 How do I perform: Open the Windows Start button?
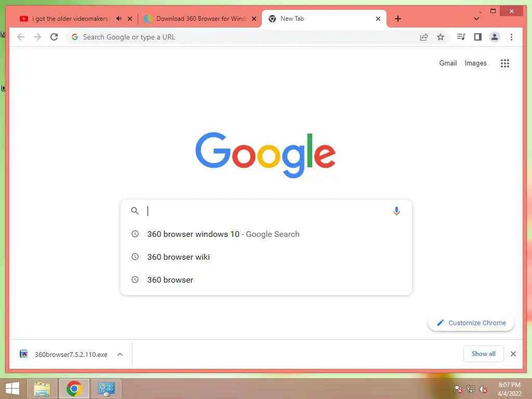[x=12, y=389]
